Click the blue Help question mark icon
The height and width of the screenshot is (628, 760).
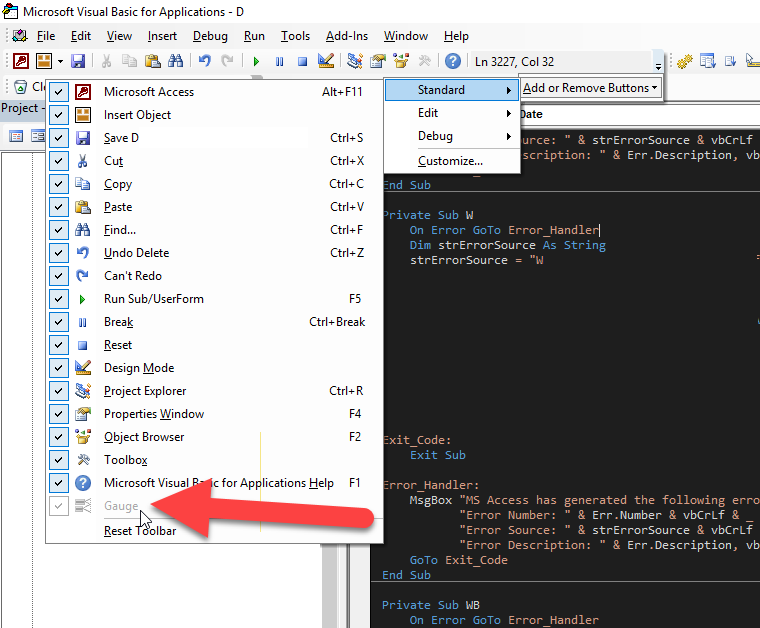click(x=453, y=61)
